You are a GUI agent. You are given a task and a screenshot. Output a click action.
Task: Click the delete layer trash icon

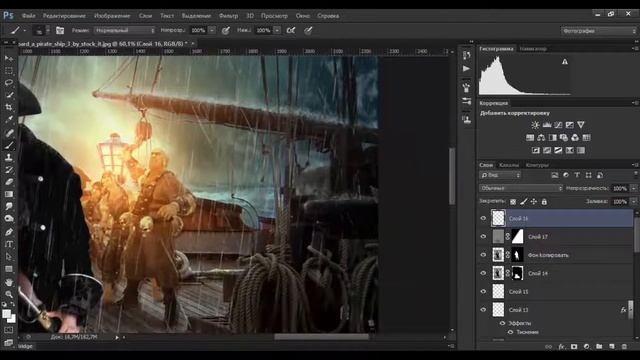(624, 347)
